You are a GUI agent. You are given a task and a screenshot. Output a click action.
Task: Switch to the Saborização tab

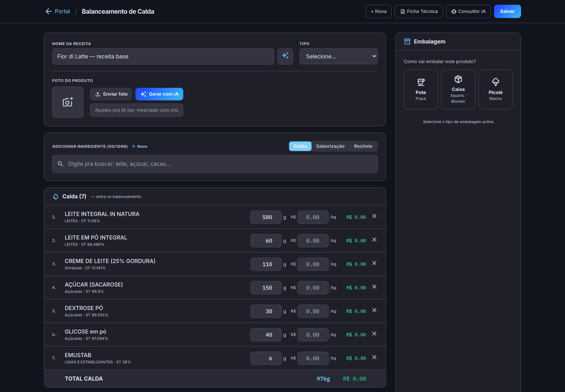coord(330,146)
